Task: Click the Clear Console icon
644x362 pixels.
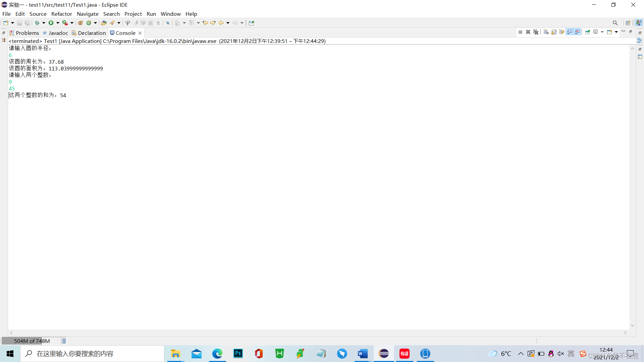Action: 546,32
